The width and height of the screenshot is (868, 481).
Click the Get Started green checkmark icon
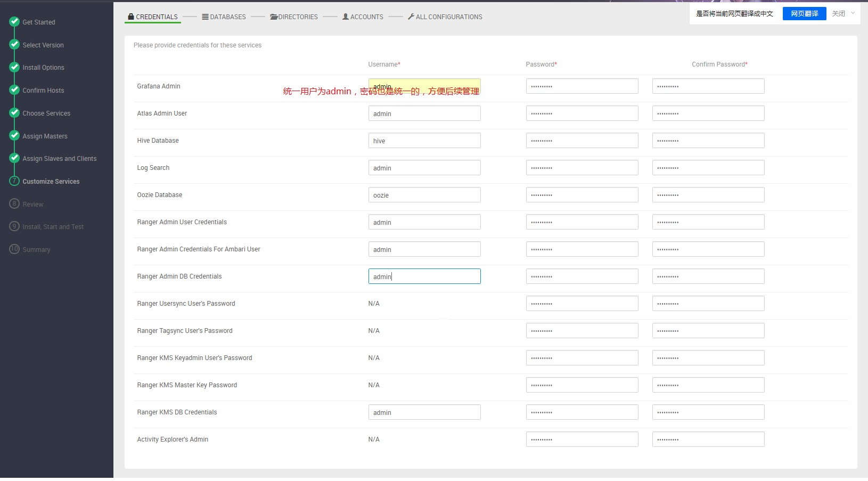click(14, 22)
